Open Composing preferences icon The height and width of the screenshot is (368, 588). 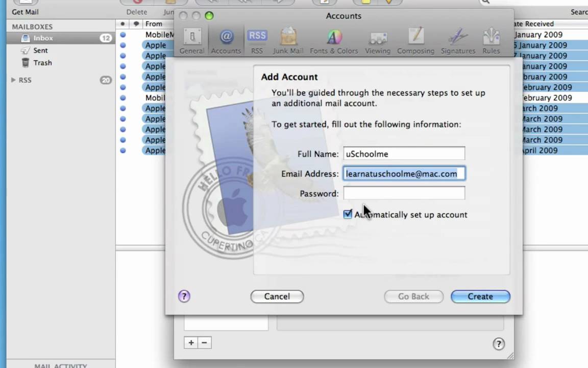pyautogui.click(x=415, y=41)
